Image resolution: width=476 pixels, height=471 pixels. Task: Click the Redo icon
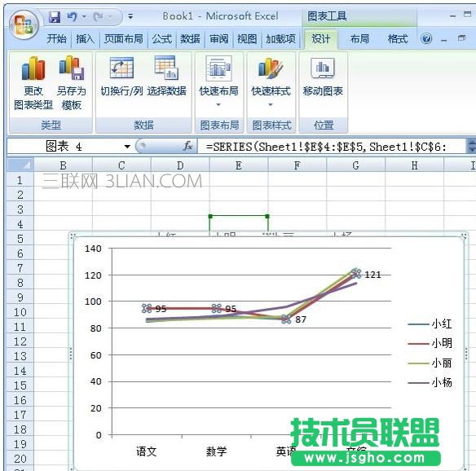pyautogui.click(x=99, y=16)
